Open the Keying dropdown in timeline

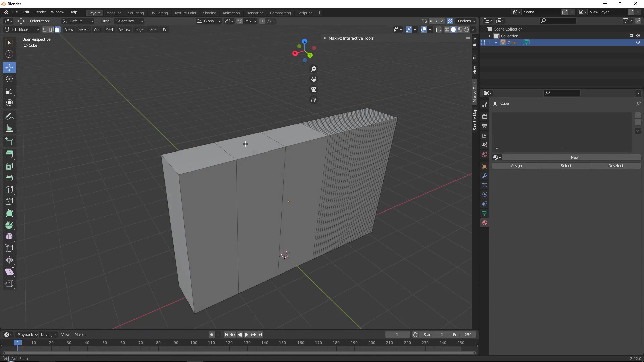coord(49,335)
